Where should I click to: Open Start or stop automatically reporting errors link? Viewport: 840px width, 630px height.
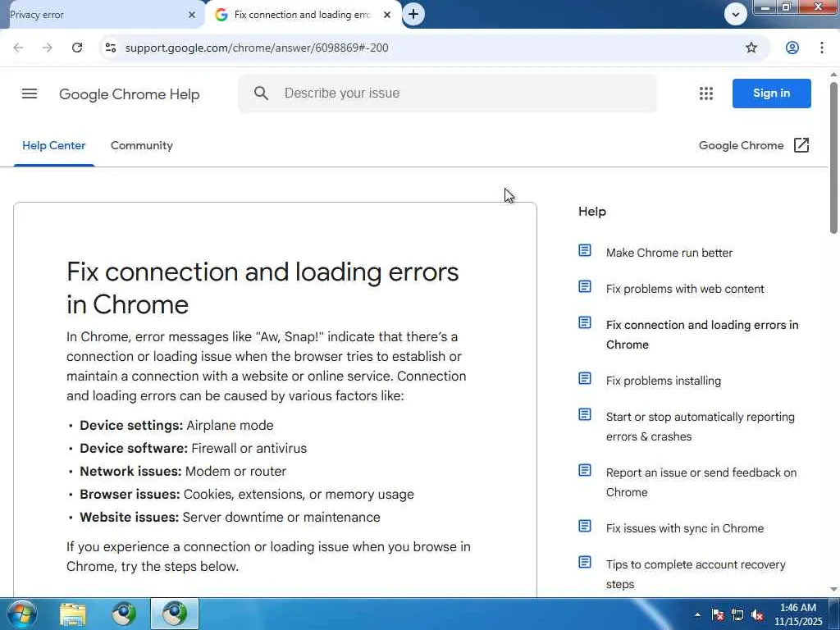tap(701, 427)
